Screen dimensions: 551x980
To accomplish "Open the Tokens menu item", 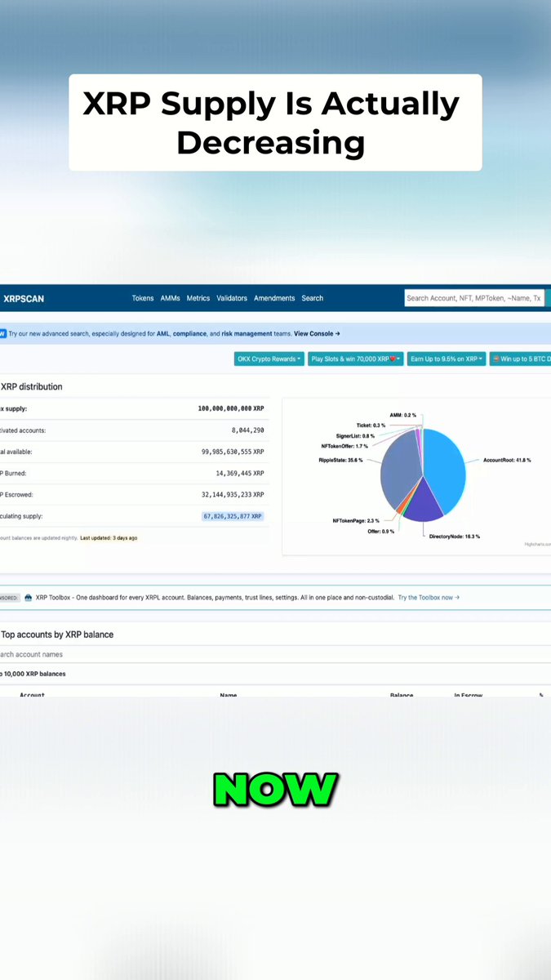I will tap(143, 298).
